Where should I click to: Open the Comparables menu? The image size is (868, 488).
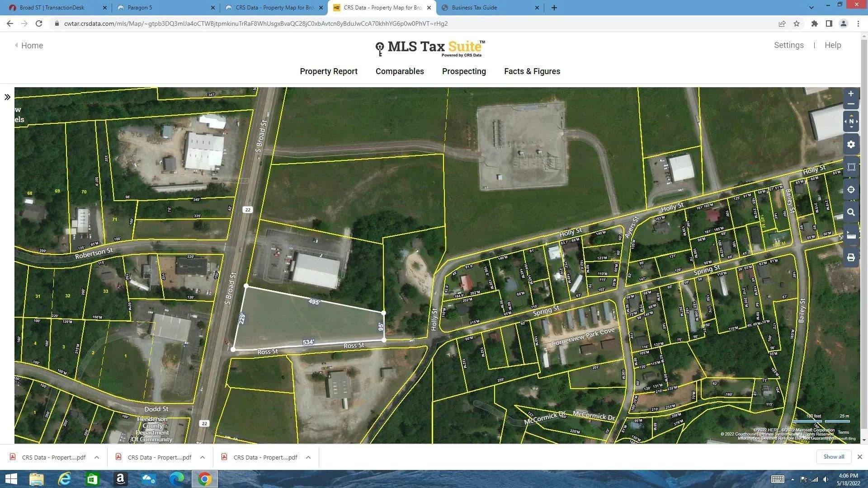pyautogui.click(x=399, y=71)
